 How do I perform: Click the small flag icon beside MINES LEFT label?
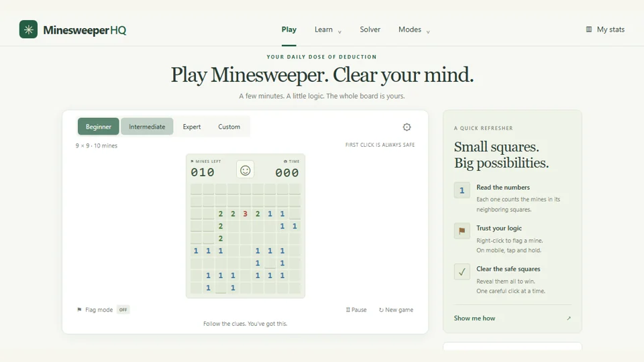pyautogui.click(x=193, y=162)
